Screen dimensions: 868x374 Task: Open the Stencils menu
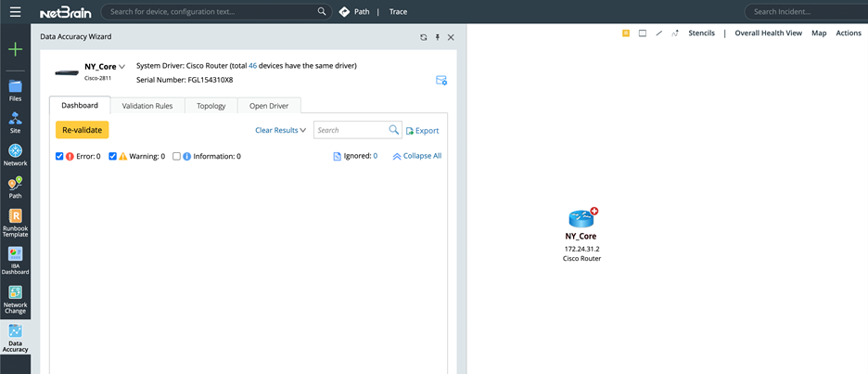pos(701,33)
